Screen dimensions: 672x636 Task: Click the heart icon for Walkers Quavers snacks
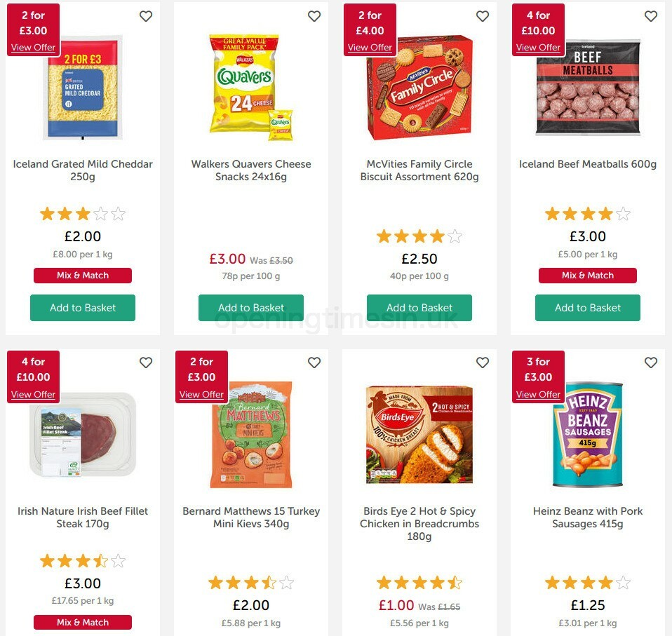pos(314,15)
